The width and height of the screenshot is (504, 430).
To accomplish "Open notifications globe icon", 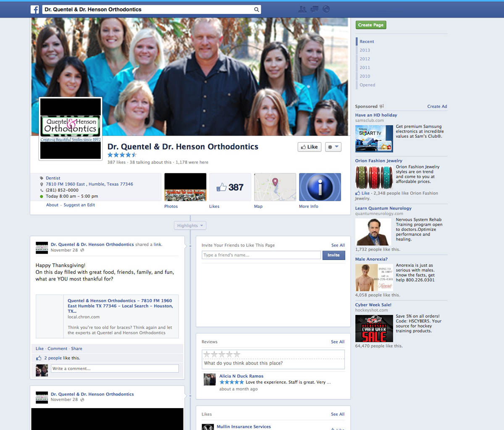I will (x=326, y=9).
